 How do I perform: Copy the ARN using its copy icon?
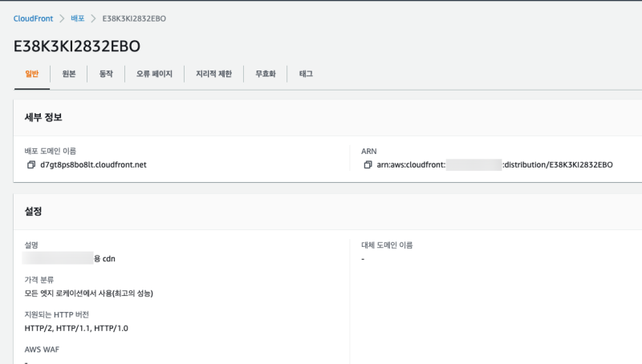point(368,165)
